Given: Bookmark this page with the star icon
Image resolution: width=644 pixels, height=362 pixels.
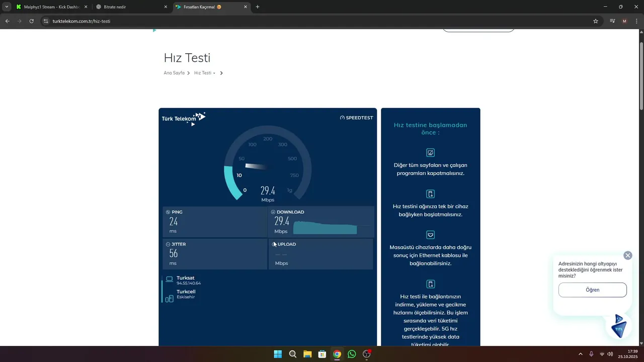Looking at the screenshot, I should (x=596, y=21).
